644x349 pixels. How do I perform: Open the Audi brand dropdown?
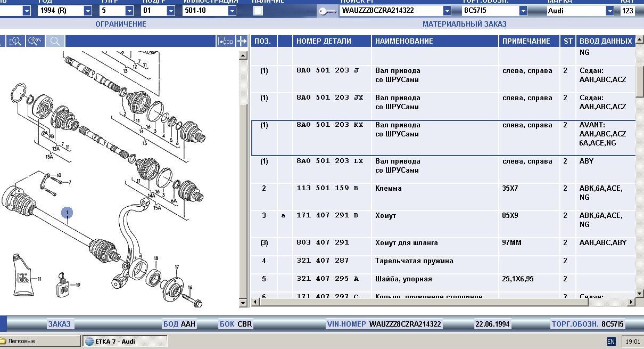pyautogui.click(x=609, y=11)
